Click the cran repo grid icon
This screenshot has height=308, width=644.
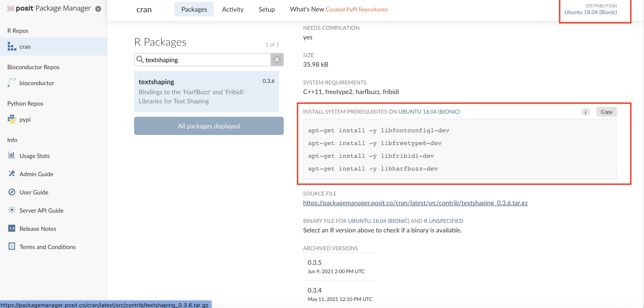pyautogui.click(x=12, y=47)
